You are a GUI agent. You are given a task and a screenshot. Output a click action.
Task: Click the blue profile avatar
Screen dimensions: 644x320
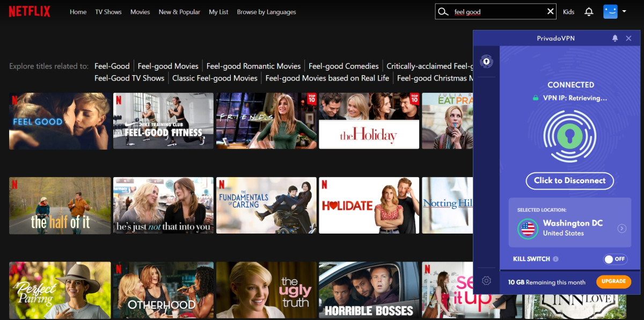click(610, 11)
